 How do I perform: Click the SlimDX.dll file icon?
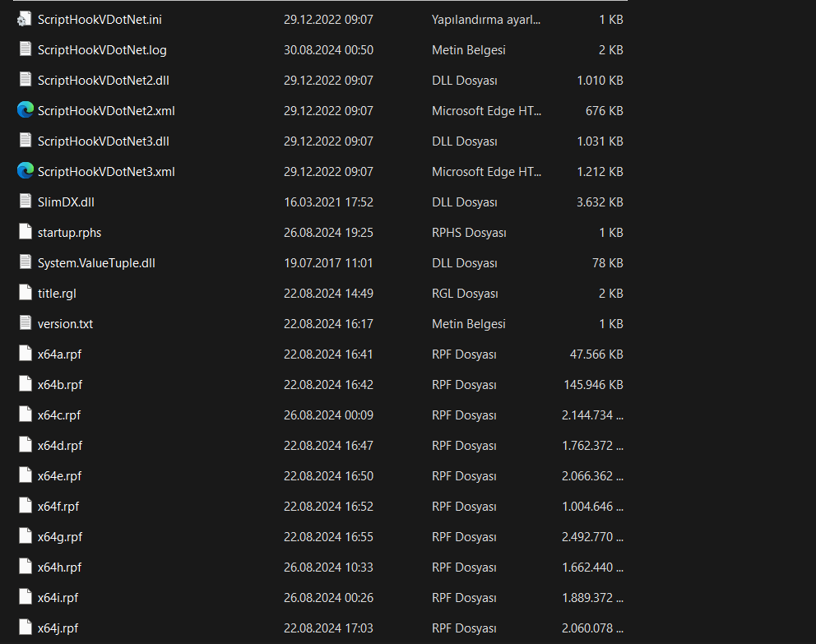tap(25, 202)
